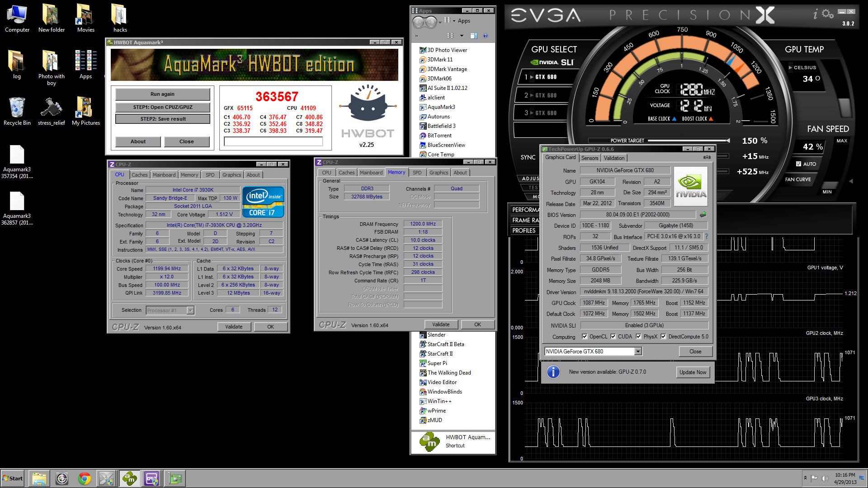Image resolution: width=868 pixels, height=488 pixels.
Task: Open the Processor #1 selection dropdown
Action: 190,310
